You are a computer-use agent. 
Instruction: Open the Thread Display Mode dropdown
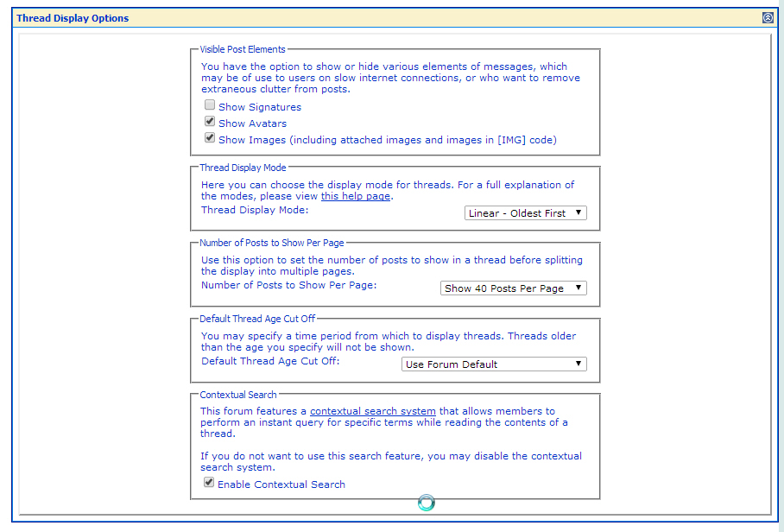pyautogui.click(x=525, y=213)
